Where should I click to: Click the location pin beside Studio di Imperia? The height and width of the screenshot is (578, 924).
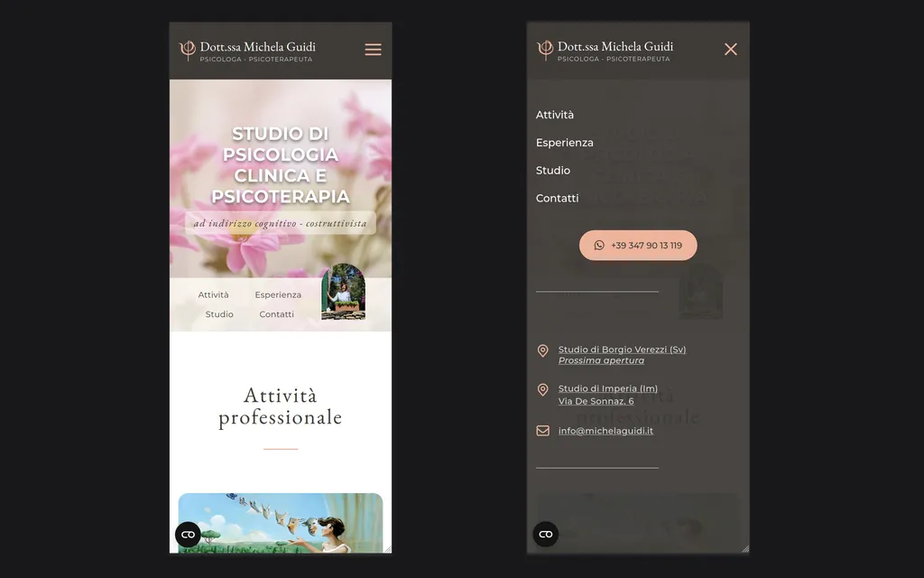pyautogui.click(x=543, y=390)
